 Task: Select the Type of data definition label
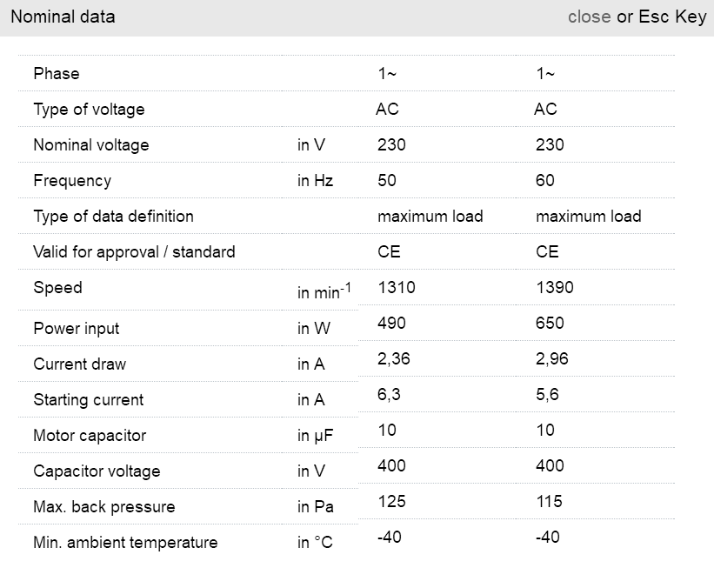(113, 217)
